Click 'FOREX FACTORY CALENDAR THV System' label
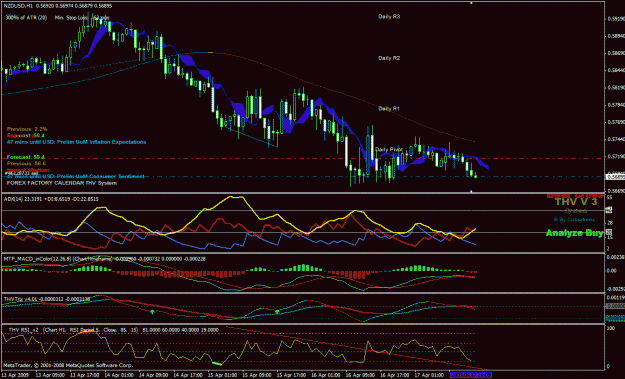 pos(62,183)
